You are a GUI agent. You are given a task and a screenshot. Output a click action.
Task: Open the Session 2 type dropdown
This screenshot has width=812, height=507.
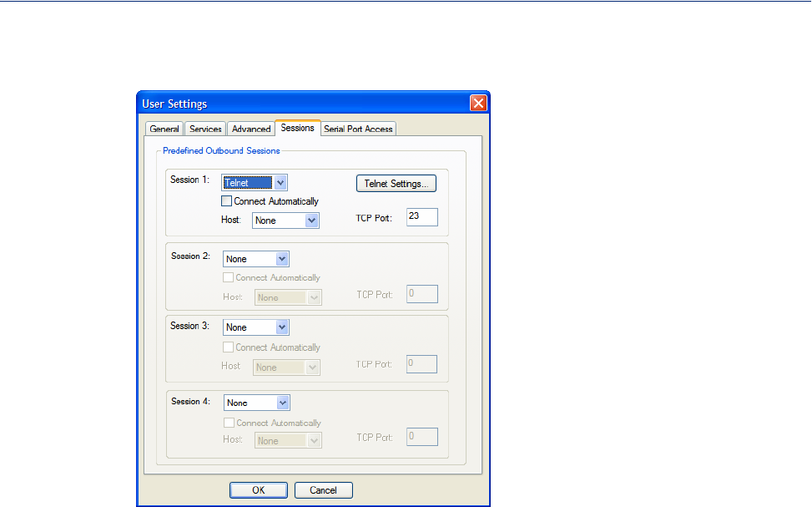pos(256,259)
